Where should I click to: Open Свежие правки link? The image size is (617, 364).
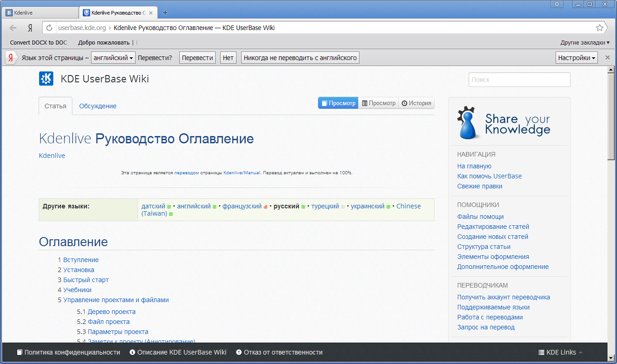click(x=480, y=186)
